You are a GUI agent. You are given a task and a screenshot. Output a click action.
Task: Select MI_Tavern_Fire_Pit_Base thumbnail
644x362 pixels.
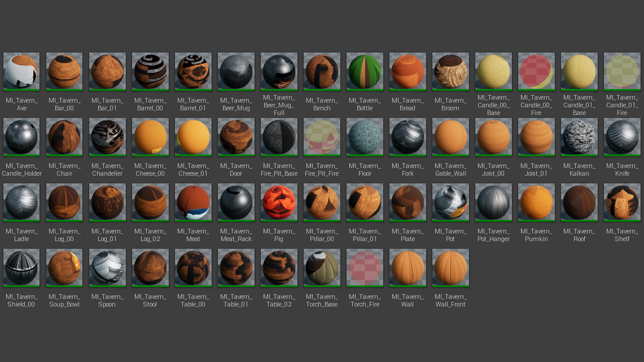click(279, 137)
